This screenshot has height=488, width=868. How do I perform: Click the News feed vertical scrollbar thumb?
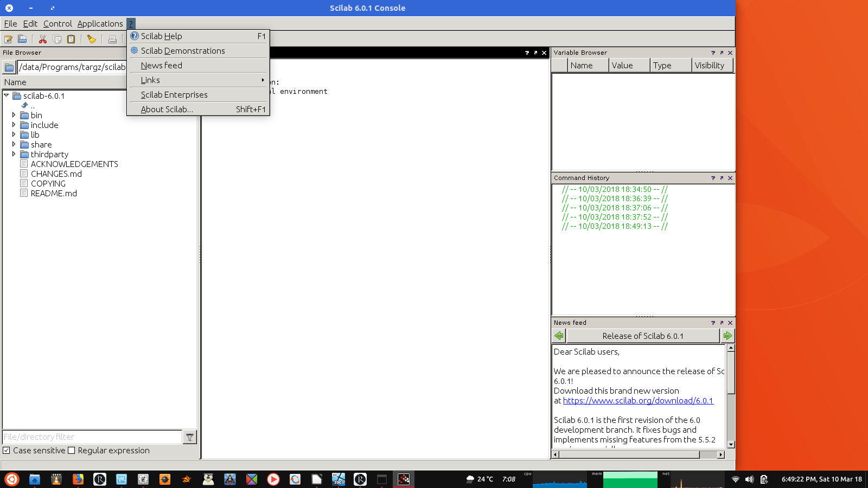click(x=731, y=373)
